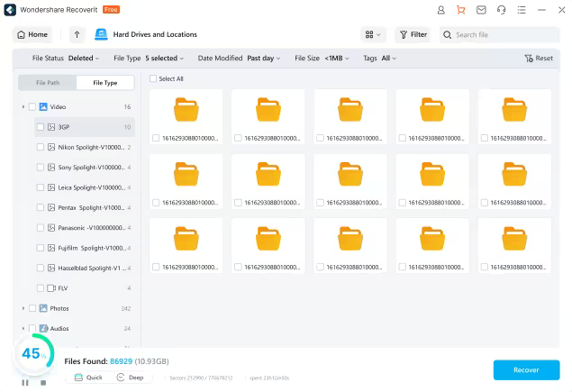
Task: Open the view mode dropdown arrow
Action: pos(378,34)
